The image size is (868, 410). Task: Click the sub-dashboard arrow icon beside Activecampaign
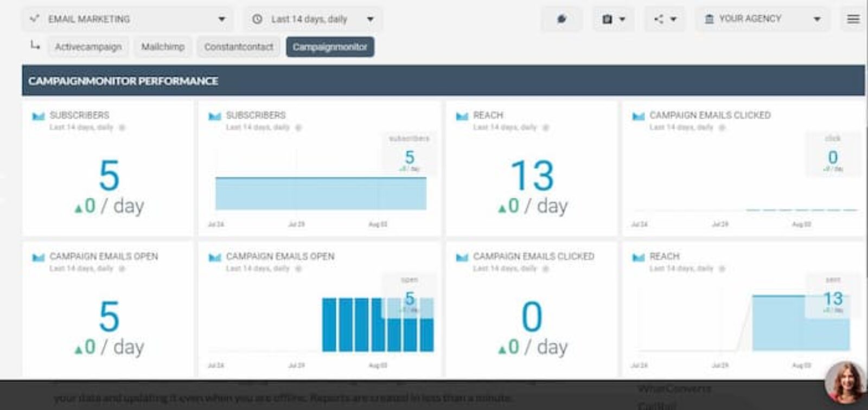pos(35,46)
